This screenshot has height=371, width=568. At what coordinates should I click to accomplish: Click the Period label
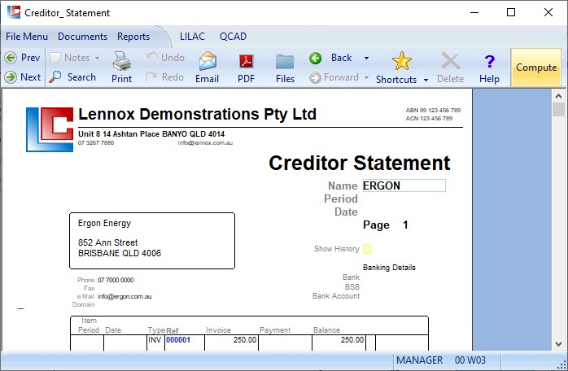[x=341, y=199]
